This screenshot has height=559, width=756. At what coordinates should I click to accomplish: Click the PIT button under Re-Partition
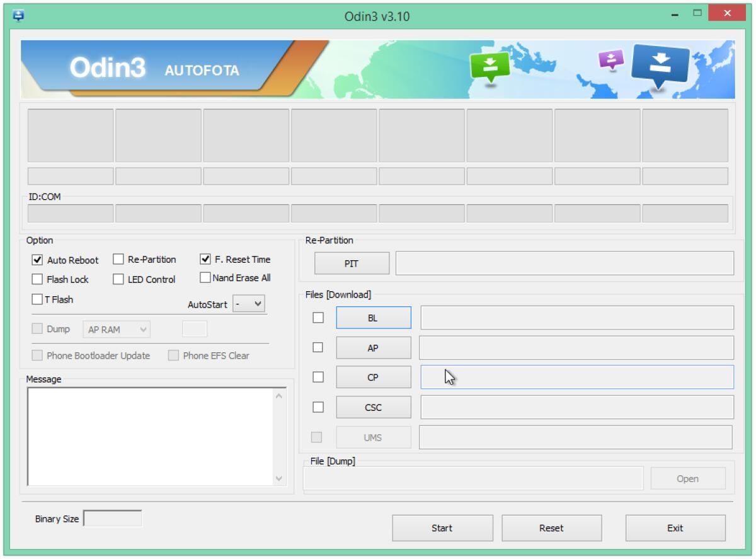click(352, 263)
